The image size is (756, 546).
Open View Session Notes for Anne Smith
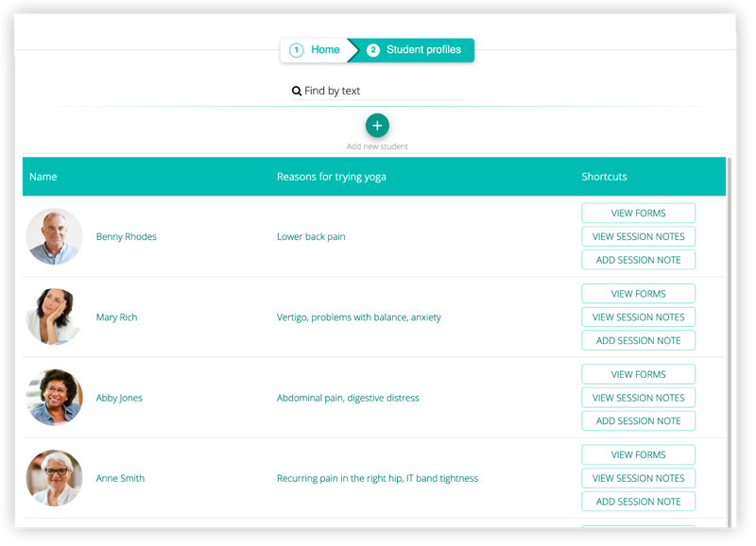coord(638,478)
